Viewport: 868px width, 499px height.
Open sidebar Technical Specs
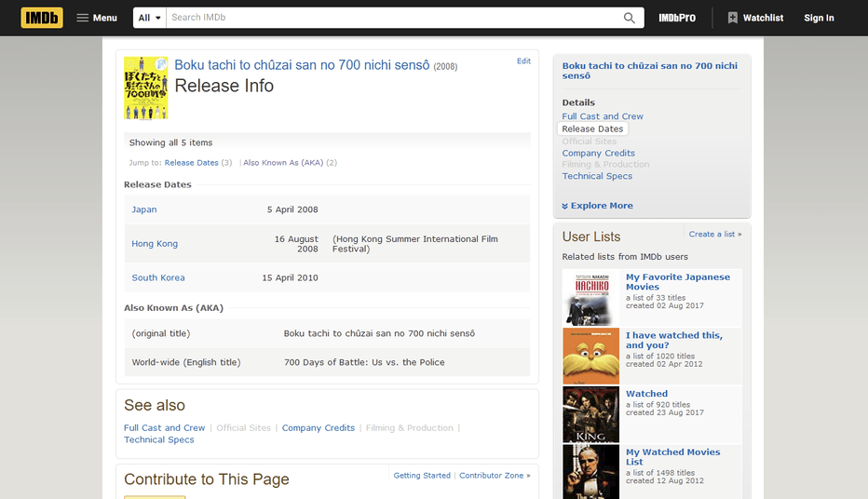(597, 176)
